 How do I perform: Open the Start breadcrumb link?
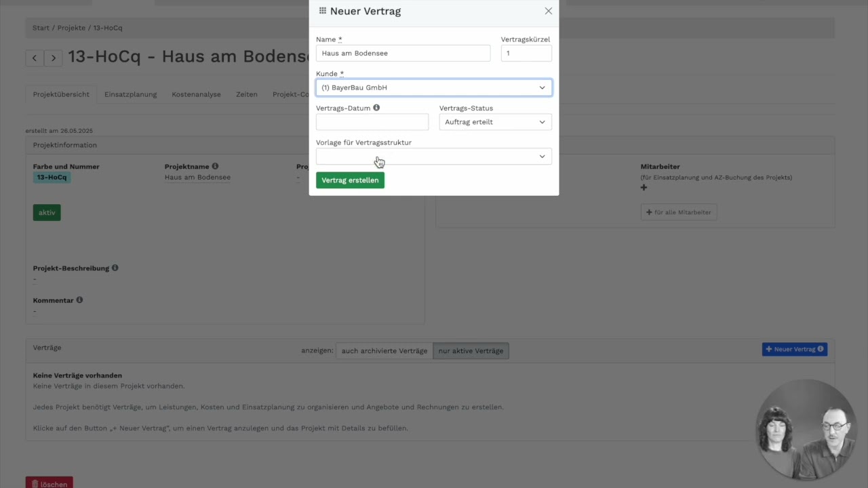click(x=41, y=28)
